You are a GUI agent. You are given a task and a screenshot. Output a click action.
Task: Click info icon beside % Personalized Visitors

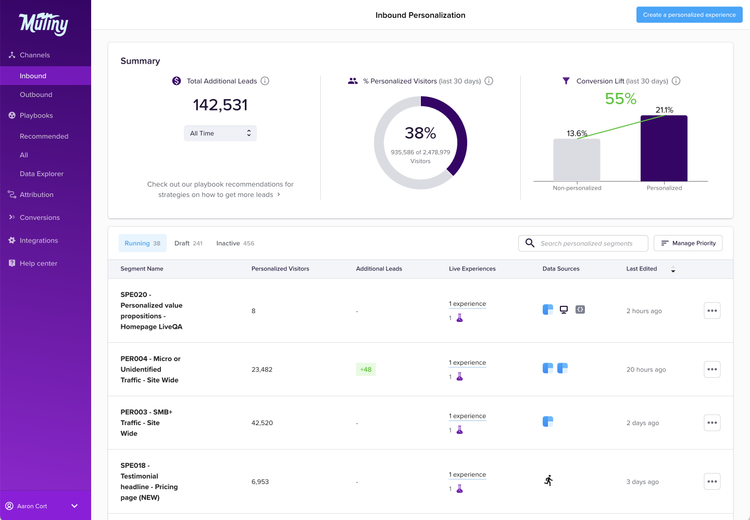tap(488, 81)
